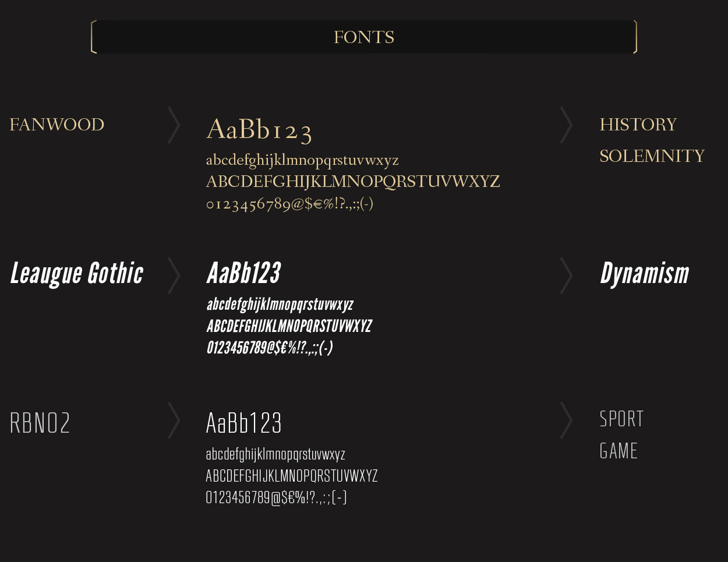Select the FONTS header title

pos(364,37)
